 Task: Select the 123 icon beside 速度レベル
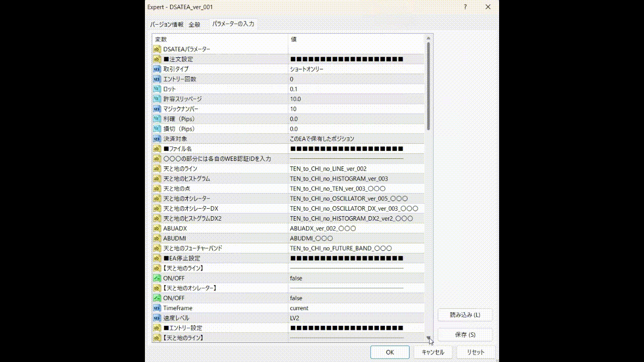157,318
